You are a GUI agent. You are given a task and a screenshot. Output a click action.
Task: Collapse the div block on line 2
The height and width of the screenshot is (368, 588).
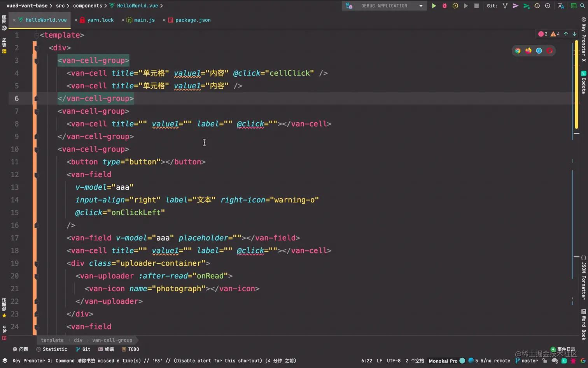37,48
